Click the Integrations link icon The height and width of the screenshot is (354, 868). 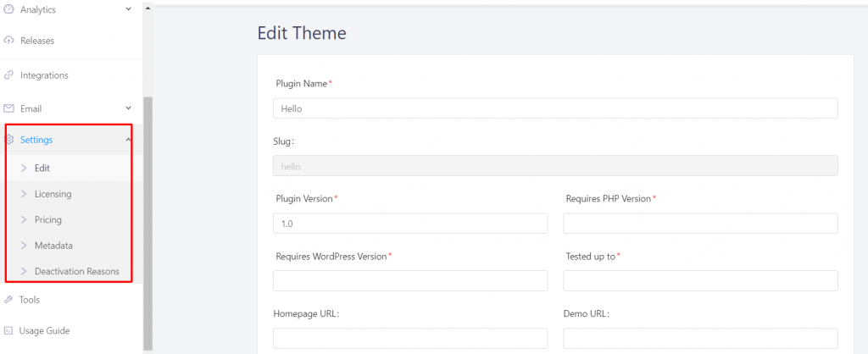(x=8, y=75)
